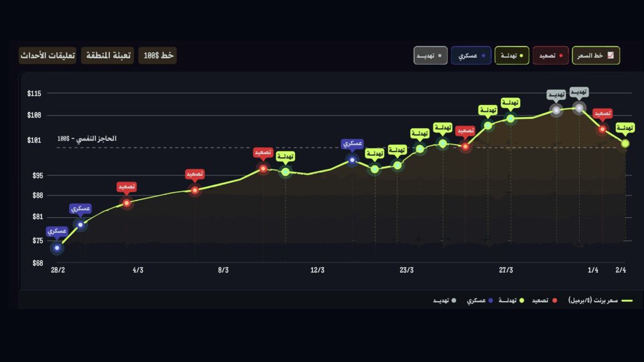Select the second gray تهديد point at the peak
The height and width of the screenshot is (362, 644).
[579, 108]
